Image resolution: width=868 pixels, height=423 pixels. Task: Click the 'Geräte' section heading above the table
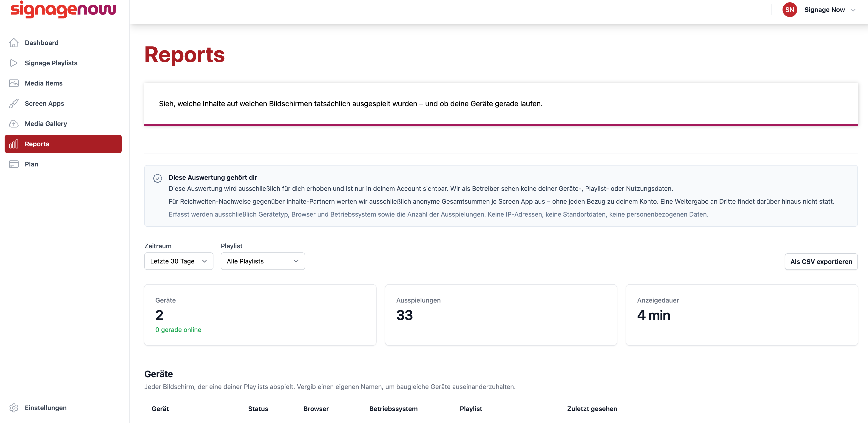point(158,374)
